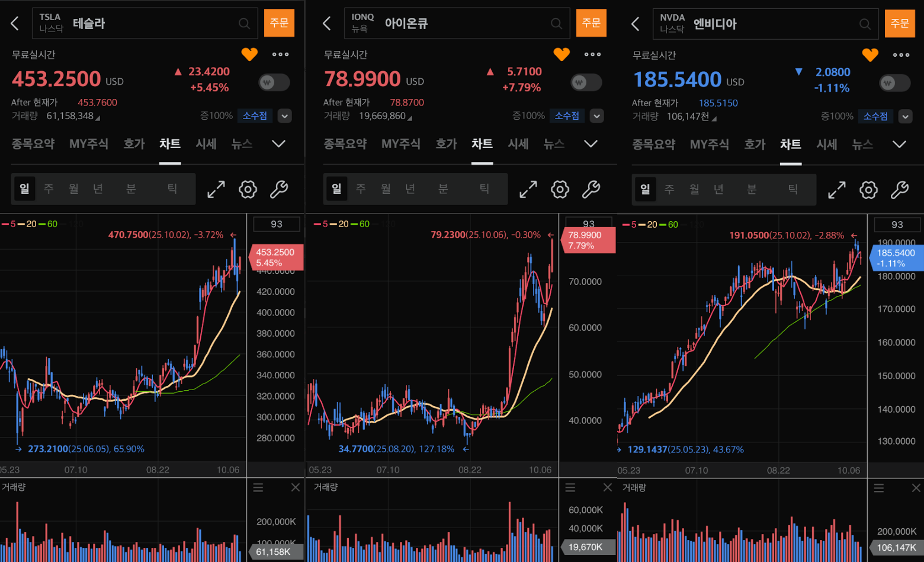Expand dropdown next to IonQ 소수점 badge

click(597, 116)
